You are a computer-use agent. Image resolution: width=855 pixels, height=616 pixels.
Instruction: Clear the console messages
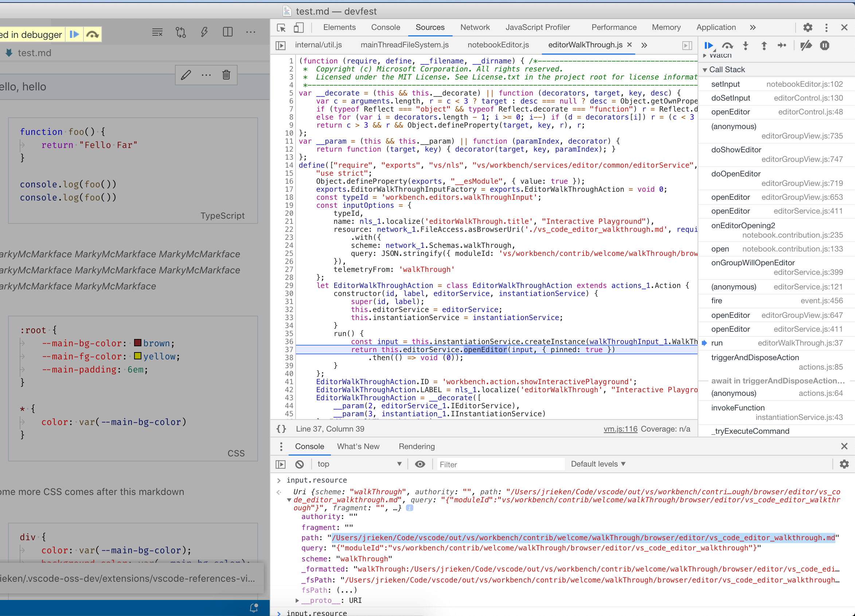(300, 464)
